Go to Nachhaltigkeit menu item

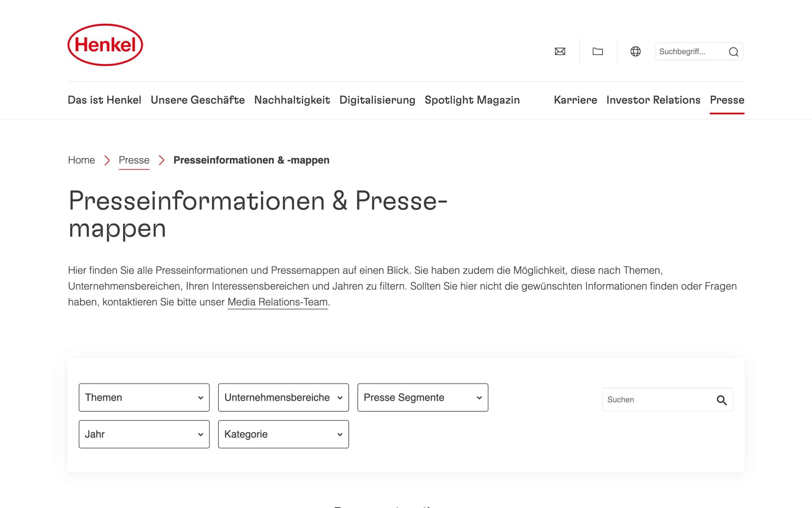click(292, 100)
